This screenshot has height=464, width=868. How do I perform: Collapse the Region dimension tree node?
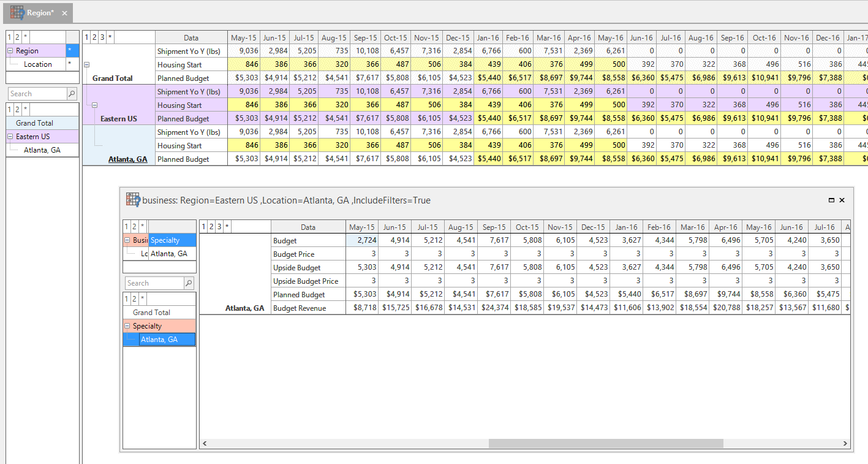coord(10,51)
